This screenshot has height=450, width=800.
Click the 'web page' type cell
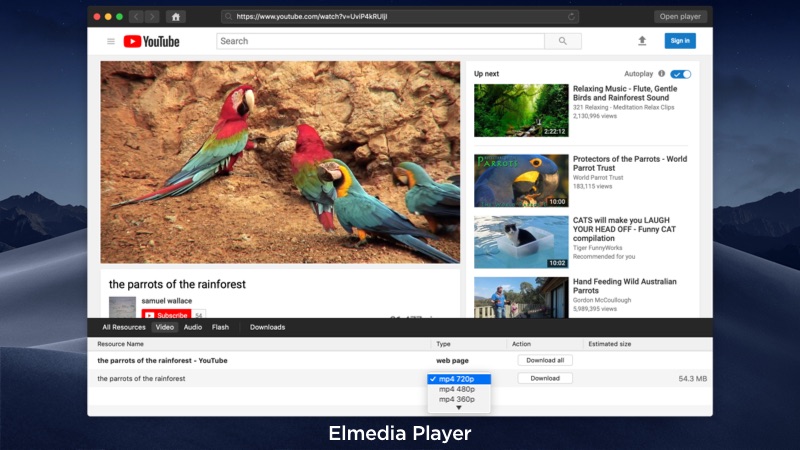coord(452,360)
